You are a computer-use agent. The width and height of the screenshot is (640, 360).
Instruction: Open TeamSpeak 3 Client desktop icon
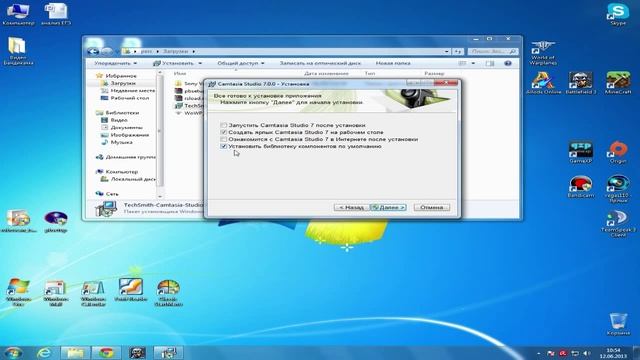[618, 224]
